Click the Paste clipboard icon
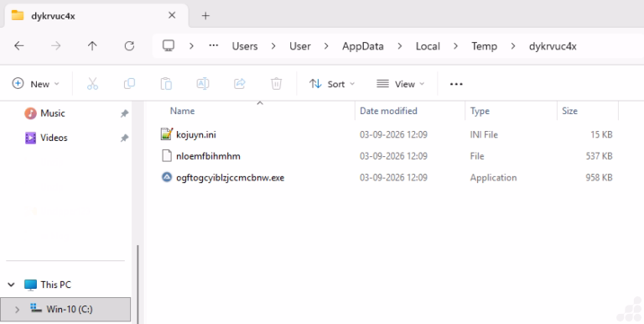Viewport: 644px width, 324px height. pos(166,84)
